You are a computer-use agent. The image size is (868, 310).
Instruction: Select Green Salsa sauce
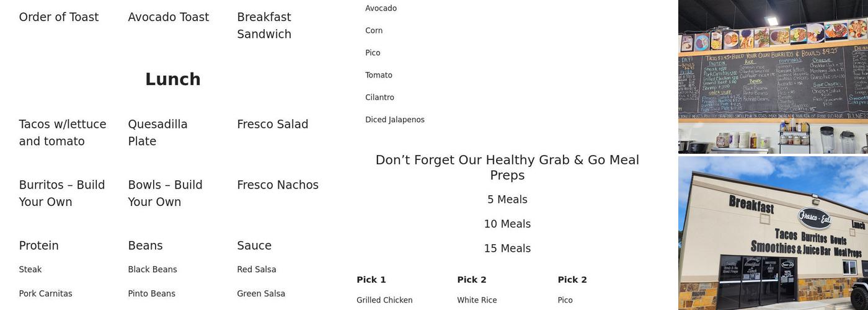coord(260,294)
